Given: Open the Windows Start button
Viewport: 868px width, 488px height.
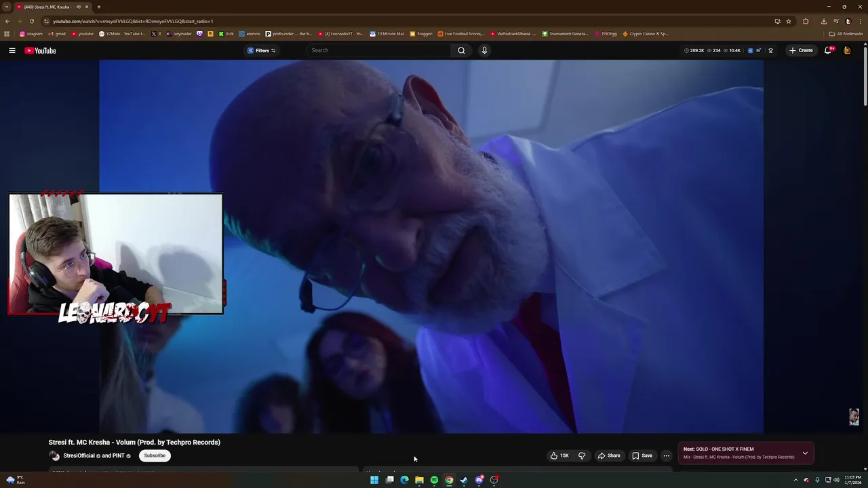Looking at the screenshot, I should tap(374, 480).
